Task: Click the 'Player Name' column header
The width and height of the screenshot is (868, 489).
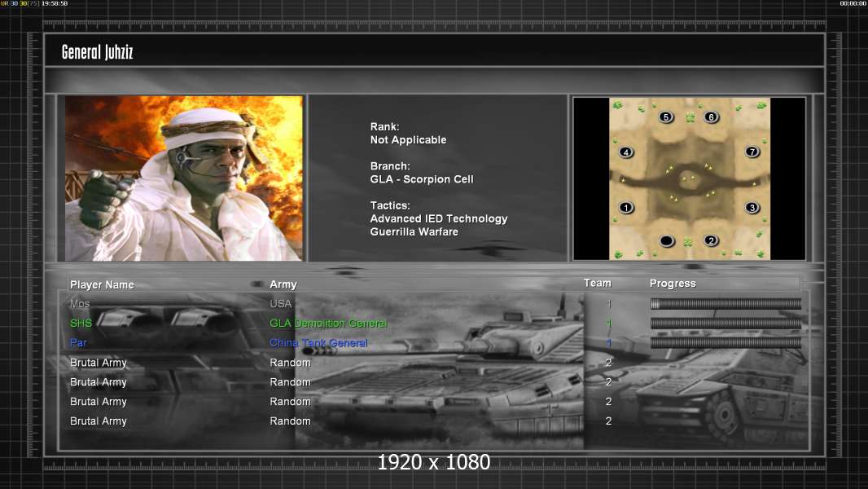Action: click(x=102, y=284)
